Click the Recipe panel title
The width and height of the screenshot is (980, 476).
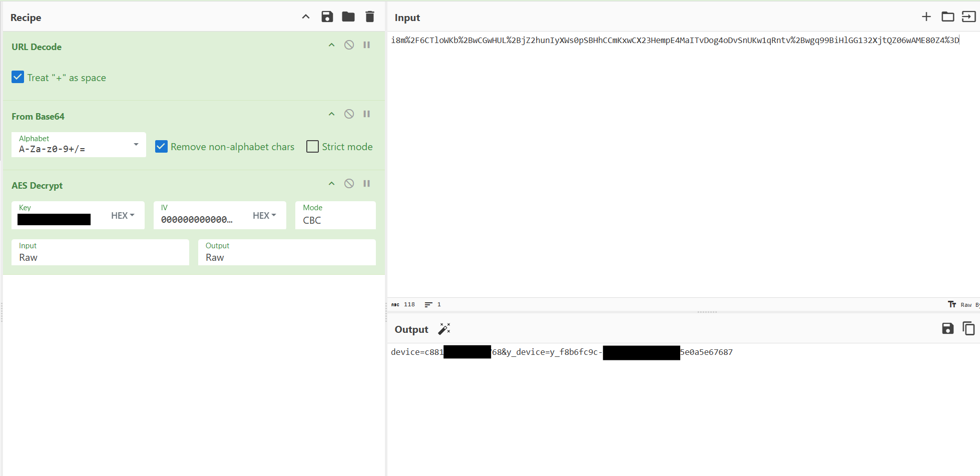tap(26, 18)
